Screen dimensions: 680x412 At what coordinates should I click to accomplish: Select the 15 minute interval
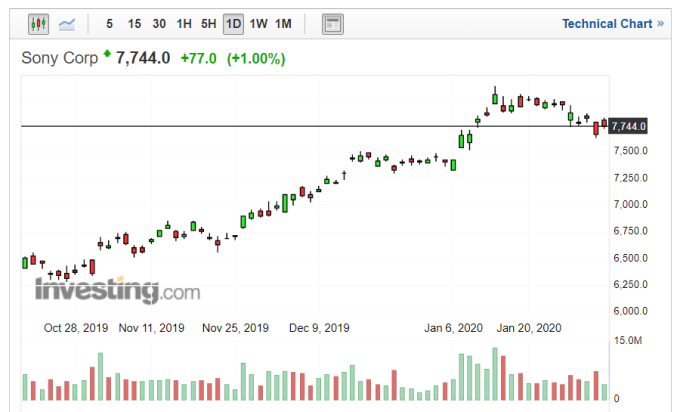134,24
